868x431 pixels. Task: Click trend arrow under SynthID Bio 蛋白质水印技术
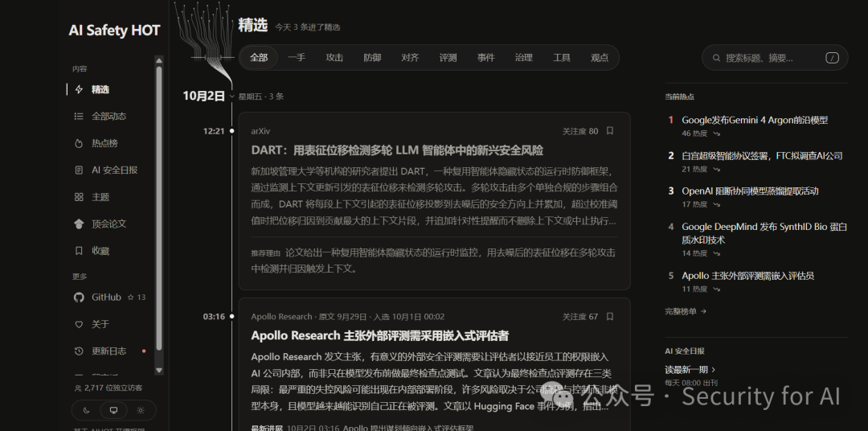coord(716,254)
